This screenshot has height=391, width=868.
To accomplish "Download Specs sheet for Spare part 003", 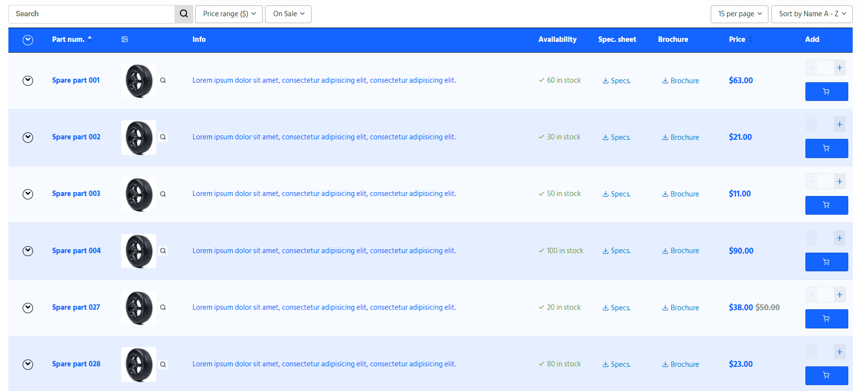I will click(x=616, y=194).
